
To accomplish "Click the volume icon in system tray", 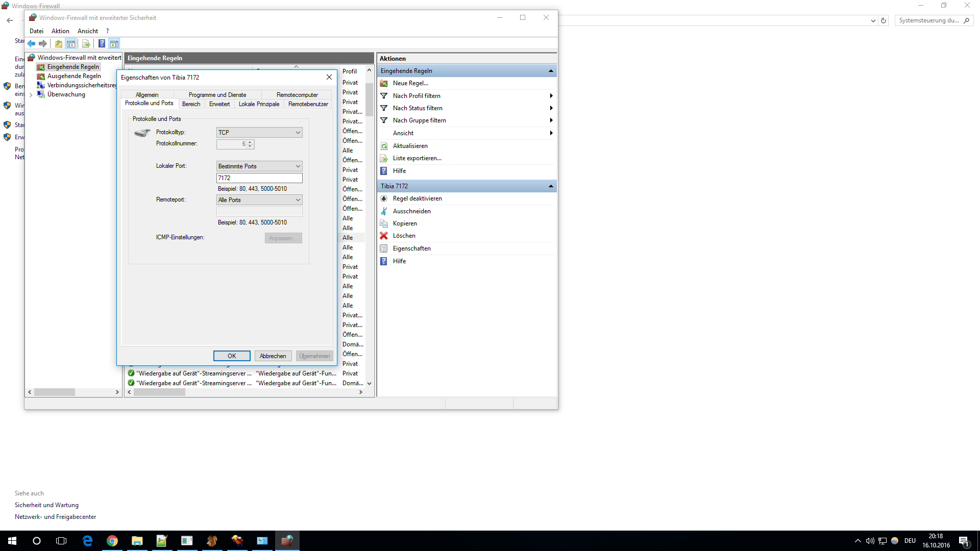I will (870, 541).
